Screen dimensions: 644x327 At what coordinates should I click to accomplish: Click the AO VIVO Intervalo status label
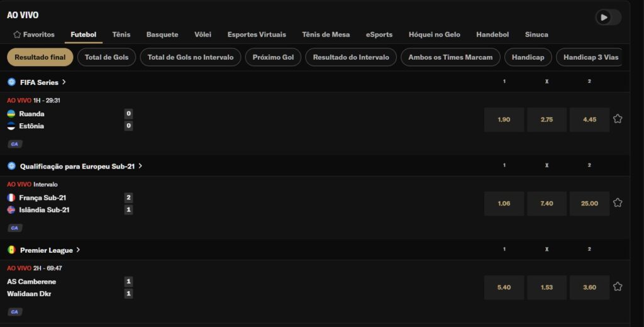(33, 184)
